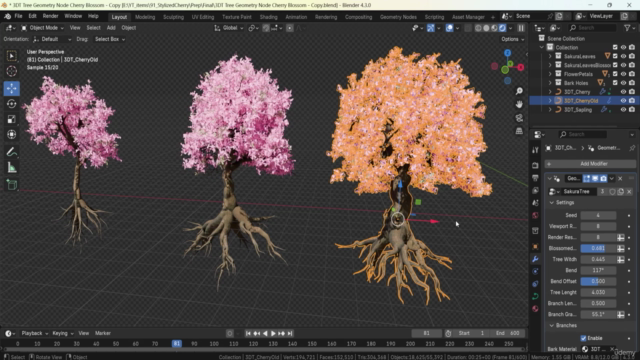Select the Cursor tool in toolbar
640x360 pixels.
[11, 71]
